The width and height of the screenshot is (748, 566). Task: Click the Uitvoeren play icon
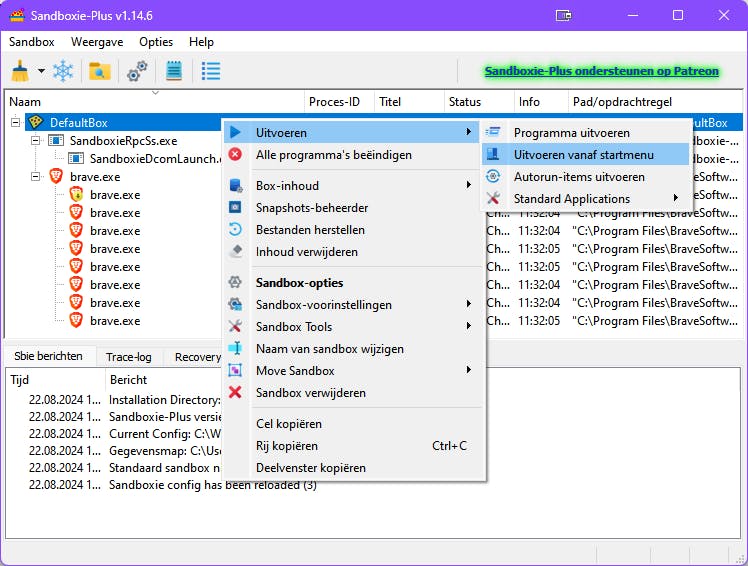pos(235,132)
